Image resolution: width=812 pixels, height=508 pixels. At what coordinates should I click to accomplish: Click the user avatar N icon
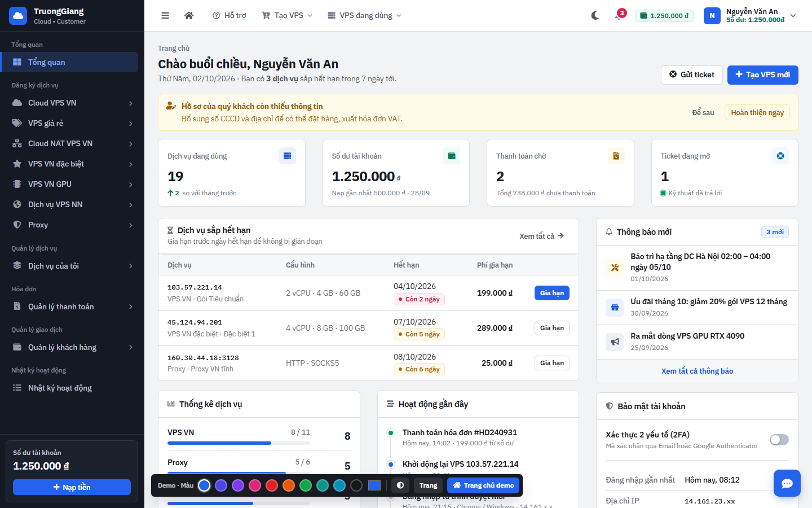(712, 16)
